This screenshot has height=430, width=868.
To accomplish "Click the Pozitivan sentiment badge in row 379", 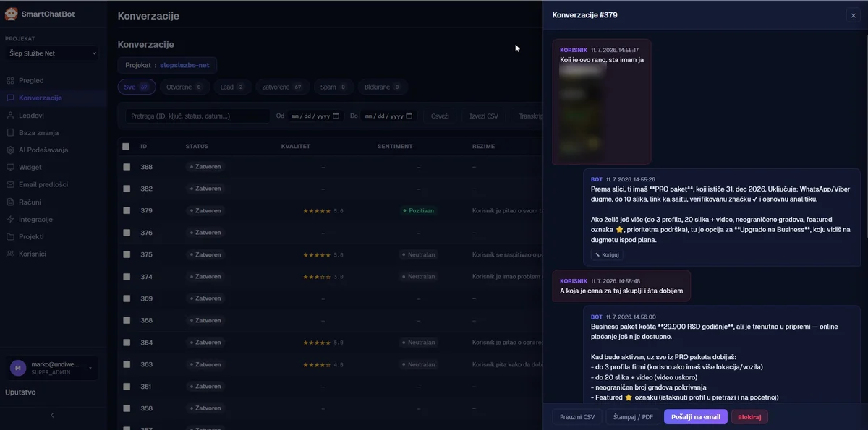I will pyautogui.click(x=418, y=210).
